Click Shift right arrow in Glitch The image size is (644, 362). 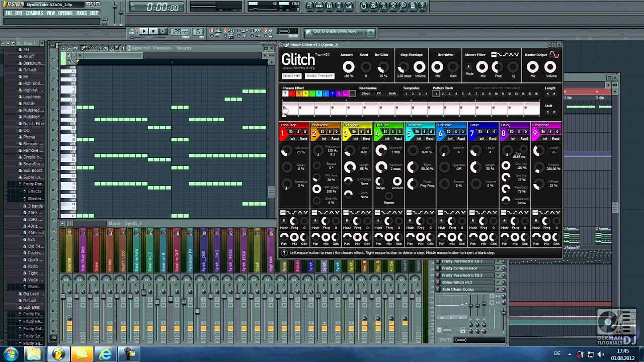tap(554, 112)
